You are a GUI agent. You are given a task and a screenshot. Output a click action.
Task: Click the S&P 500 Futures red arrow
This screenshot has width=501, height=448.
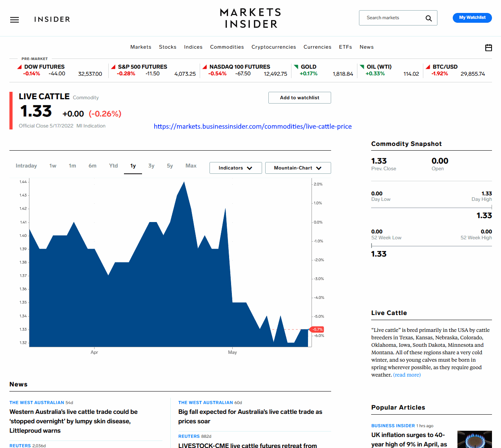click(x=113, y=67)
